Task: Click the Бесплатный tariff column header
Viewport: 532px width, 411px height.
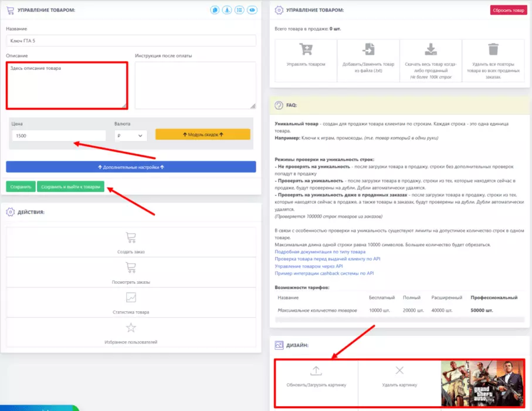Action: pos(382,298)
